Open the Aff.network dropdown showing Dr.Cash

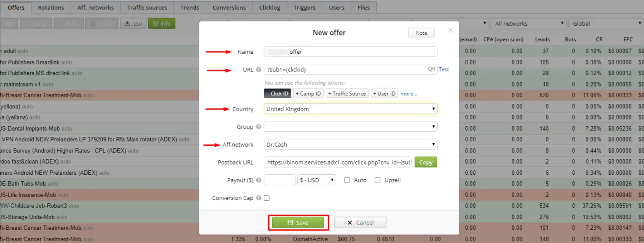(x=350, y=145)
